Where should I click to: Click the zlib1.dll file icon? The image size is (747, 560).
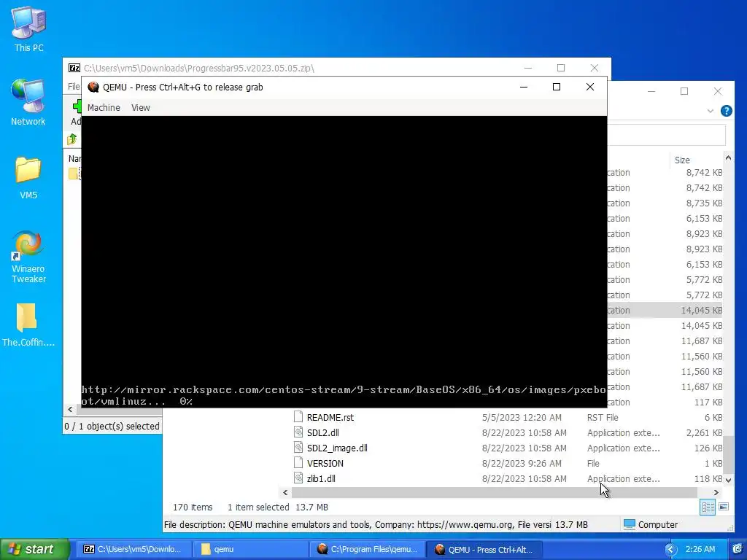pyautogui.click(x=298, y=478)
